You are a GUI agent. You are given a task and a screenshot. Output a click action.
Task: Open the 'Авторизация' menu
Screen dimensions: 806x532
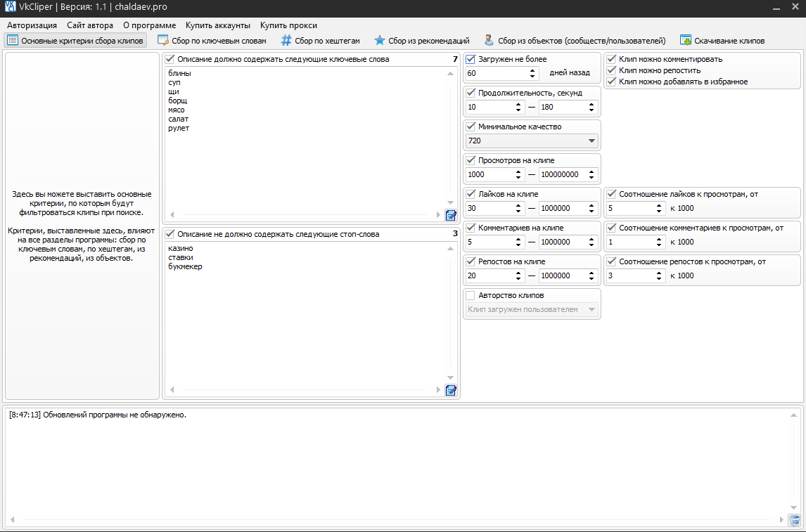[32, 25]
